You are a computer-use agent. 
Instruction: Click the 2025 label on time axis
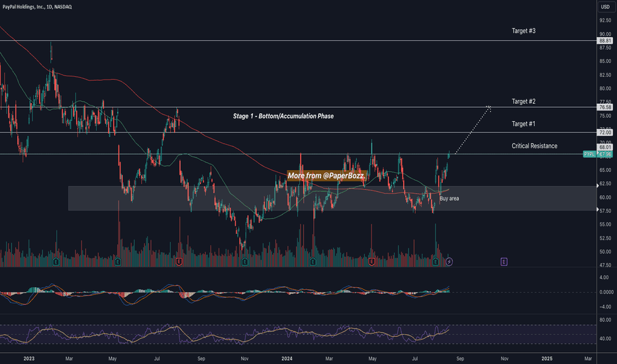tap(547, 359)
